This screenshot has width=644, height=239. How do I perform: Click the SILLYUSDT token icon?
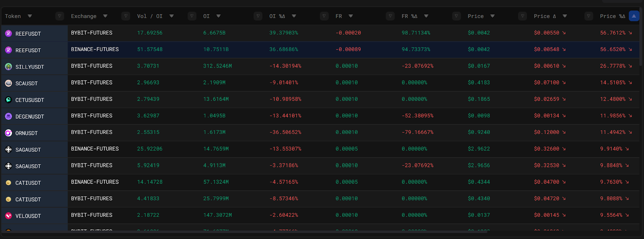[8, 66]
